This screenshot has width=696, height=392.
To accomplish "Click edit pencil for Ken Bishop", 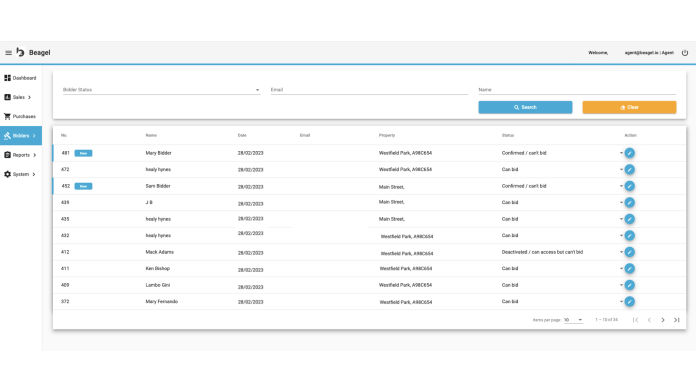I will pos(629,269).
